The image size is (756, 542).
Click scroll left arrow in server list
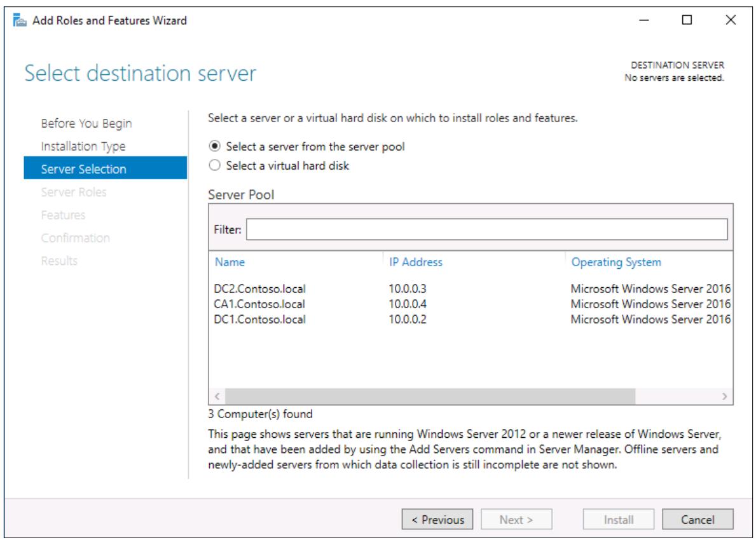(217, 396)
